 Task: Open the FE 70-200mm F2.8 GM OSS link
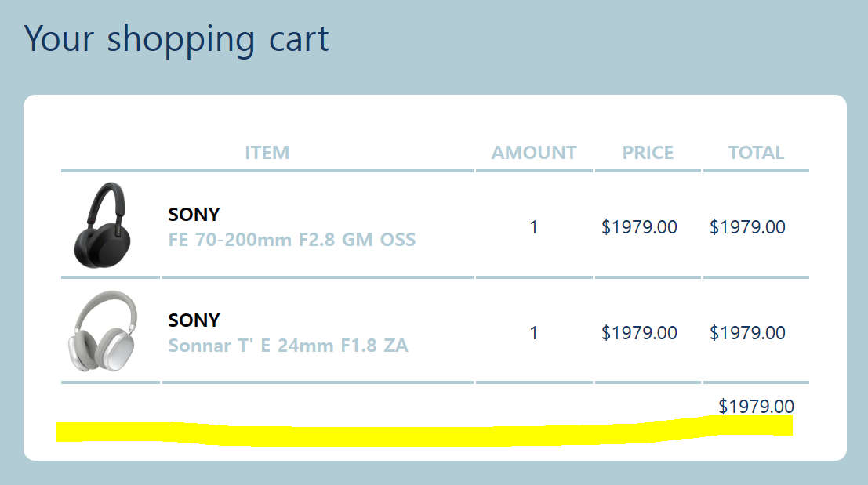click(x=292, y=240)
